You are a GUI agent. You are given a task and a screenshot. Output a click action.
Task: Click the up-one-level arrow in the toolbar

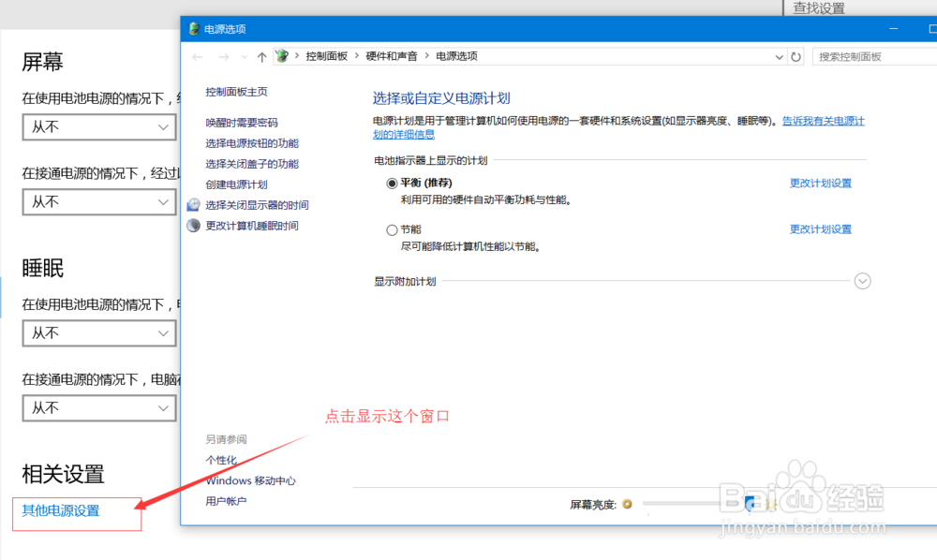pyautogui.click(x=262, y=56)
